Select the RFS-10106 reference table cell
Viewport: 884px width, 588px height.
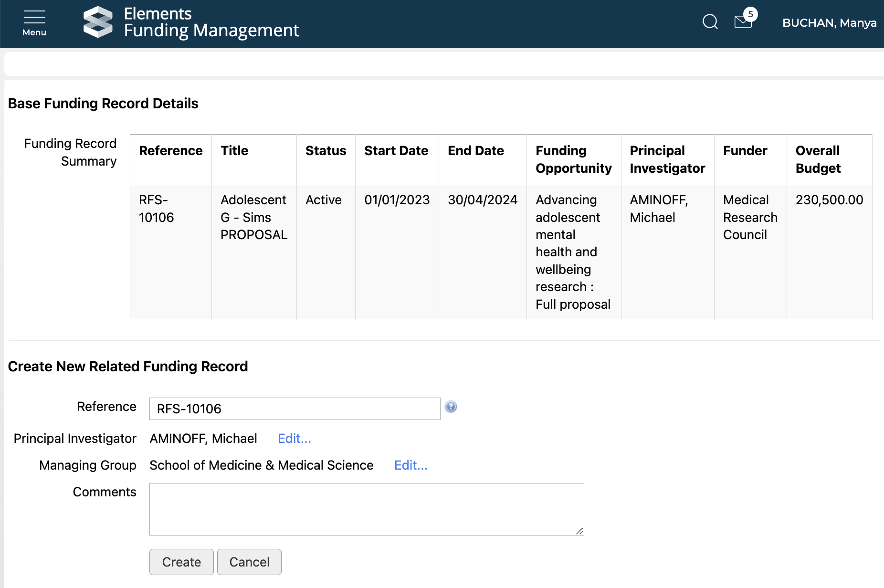(157, 209)
